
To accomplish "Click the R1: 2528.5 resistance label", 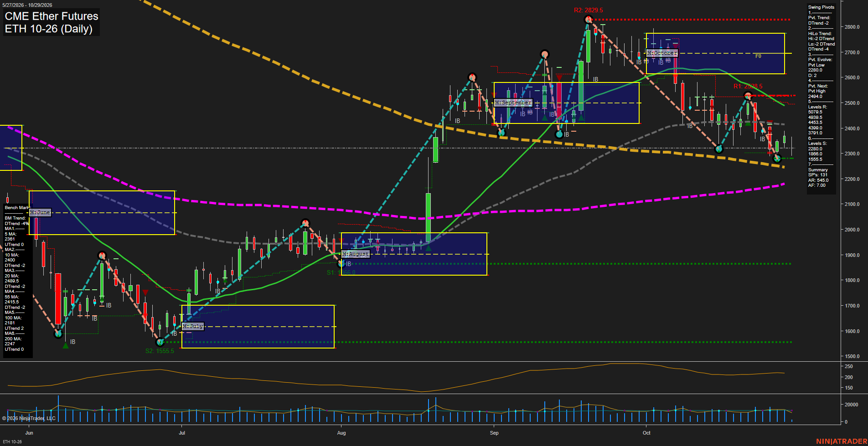I will [748, 86].
